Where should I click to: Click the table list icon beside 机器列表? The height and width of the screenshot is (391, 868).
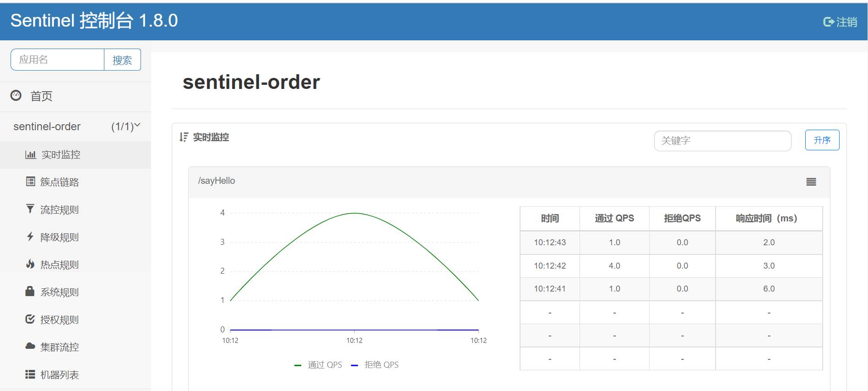(30, 374)
